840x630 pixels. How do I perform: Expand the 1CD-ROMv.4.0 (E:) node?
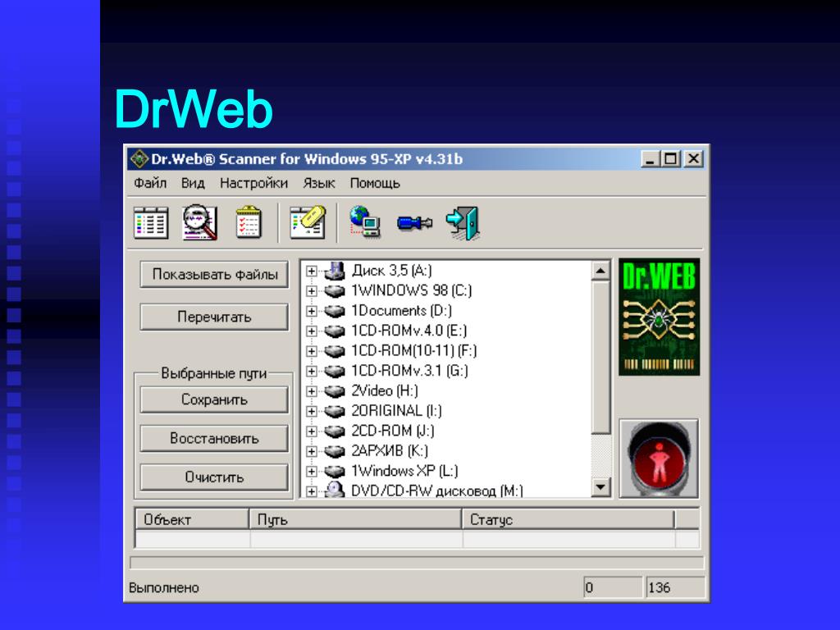(311, 331)
